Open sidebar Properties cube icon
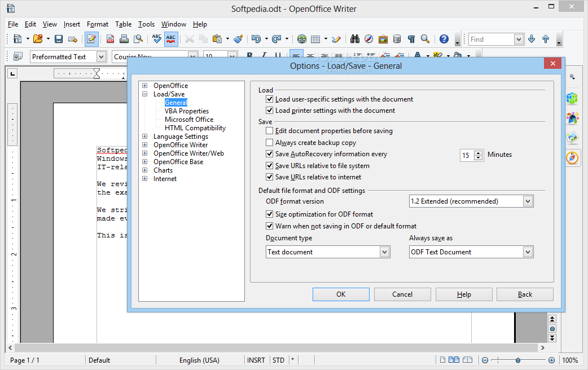This screenshot has width=588, height=370. pyautogui.click(x=572, y=99)
